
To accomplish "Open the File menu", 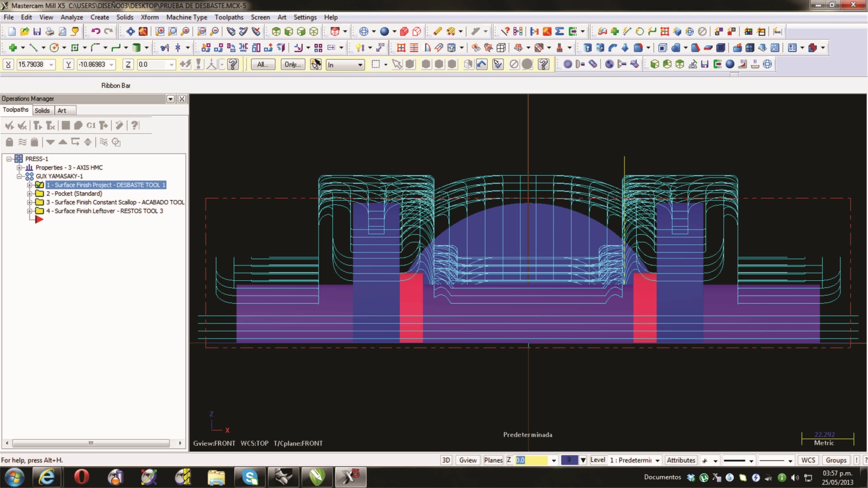I will pyautogui.click(x=9, y=17).
